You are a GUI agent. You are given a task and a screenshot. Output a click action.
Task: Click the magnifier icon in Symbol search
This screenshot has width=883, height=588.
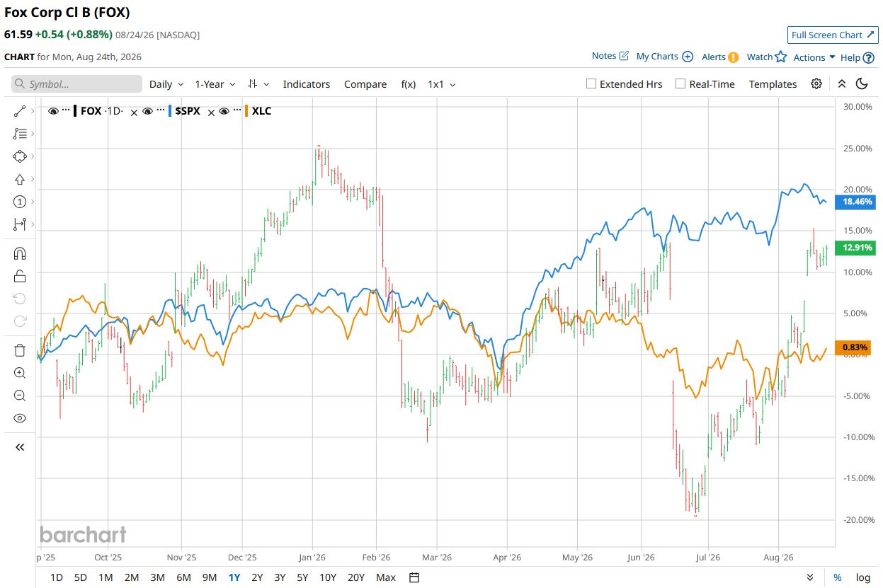pyautogui.click(x=21, y=84)
